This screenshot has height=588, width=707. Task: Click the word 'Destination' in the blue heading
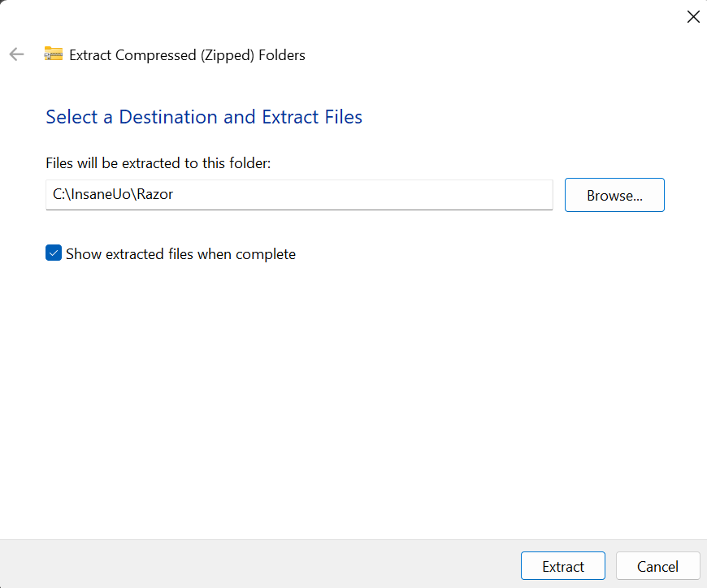168,117
